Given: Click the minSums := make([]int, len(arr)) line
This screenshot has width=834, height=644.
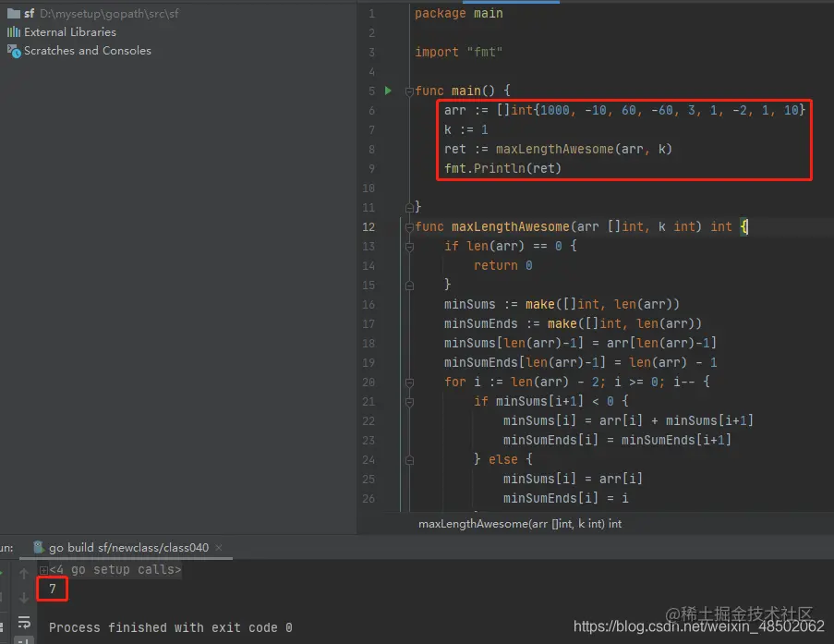Looking at the screenshot, I should [x=562, y=304].
